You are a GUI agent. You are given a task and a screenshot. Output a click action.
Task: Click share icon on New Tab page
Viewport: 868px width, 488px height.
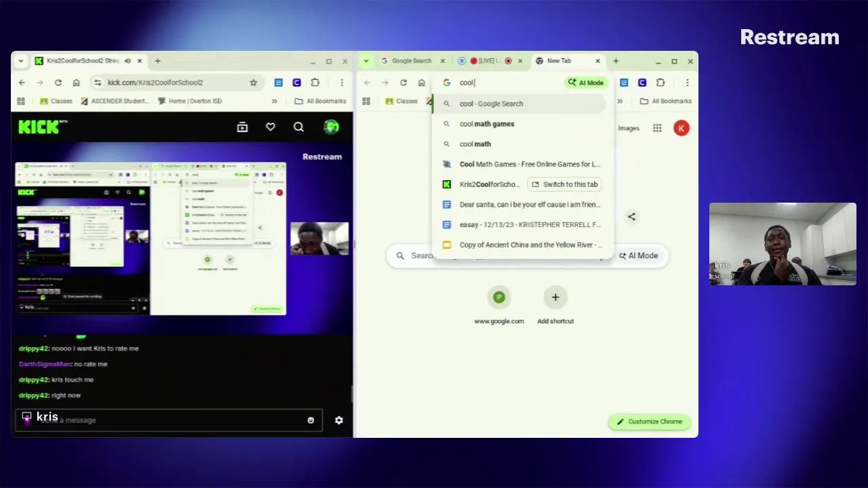point(631,217)
